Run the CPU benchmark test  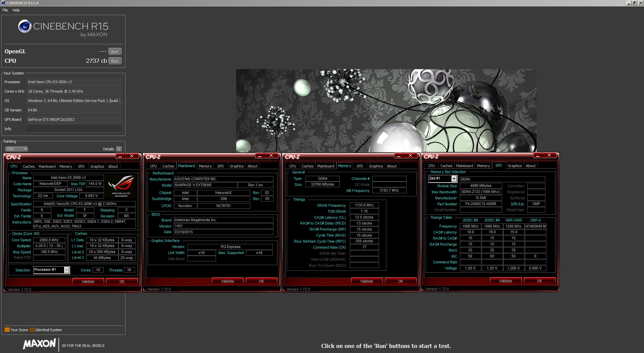(115, 61)
